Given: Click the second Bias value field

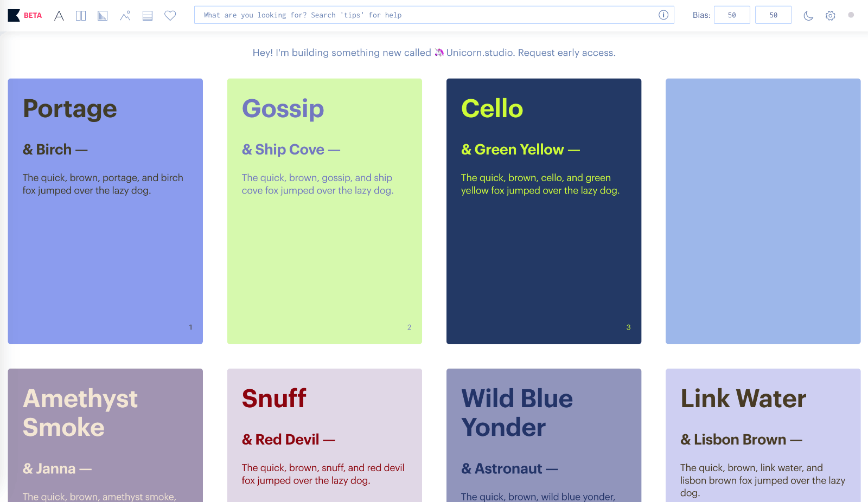Looking at the screenshot, I should (x=773, y=15).
